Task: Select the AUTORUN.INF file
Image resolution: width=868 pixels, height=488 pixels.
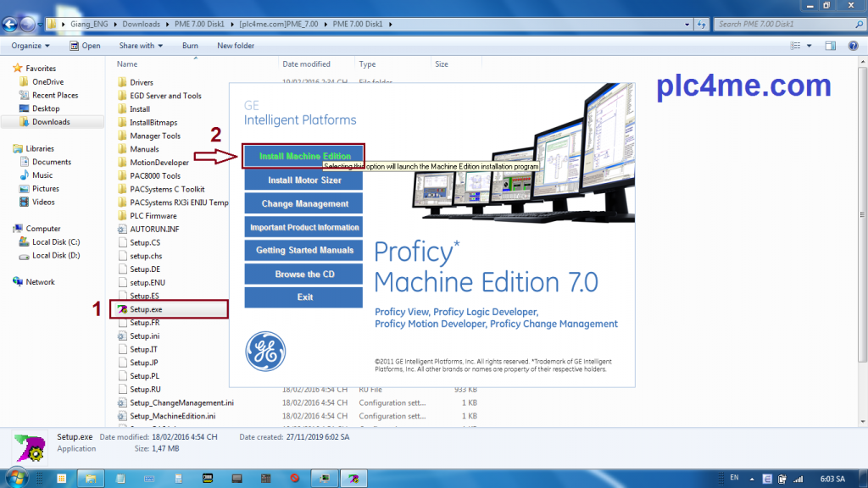Action: coord(154,229)
